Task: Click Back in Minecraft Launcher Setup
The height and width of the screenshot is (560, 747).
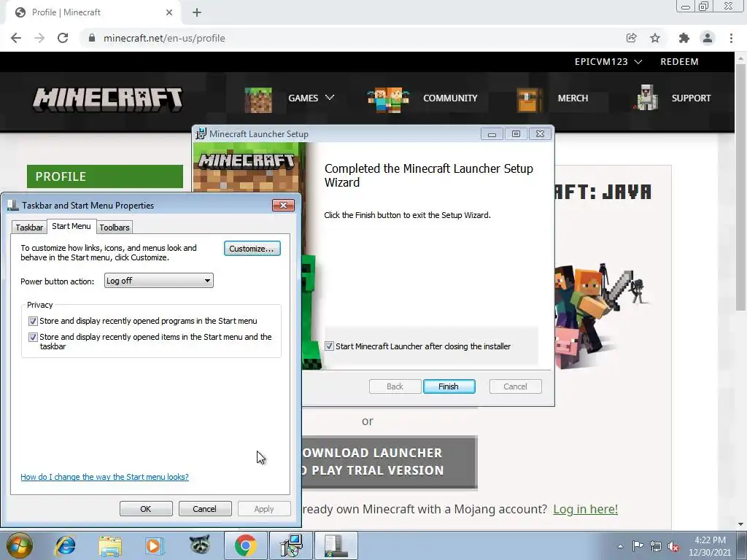Action: point(395,386)
